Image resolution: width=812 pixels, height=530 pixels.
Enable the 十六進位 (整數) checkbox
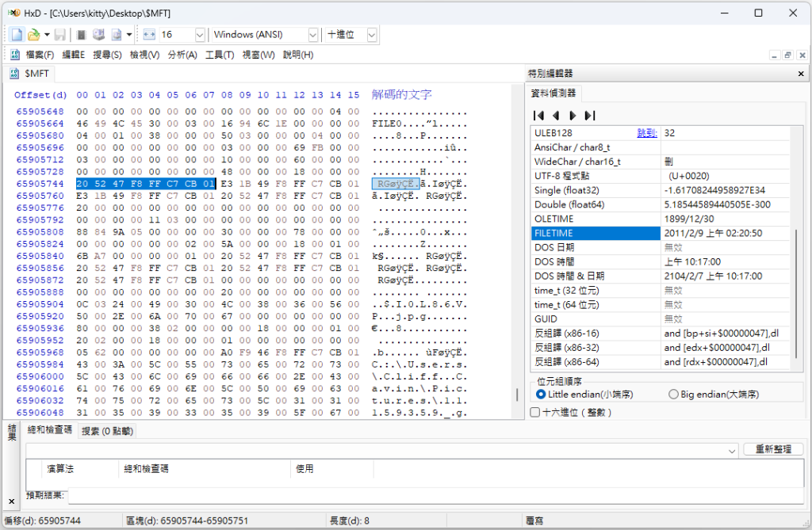tap(535, 413)
